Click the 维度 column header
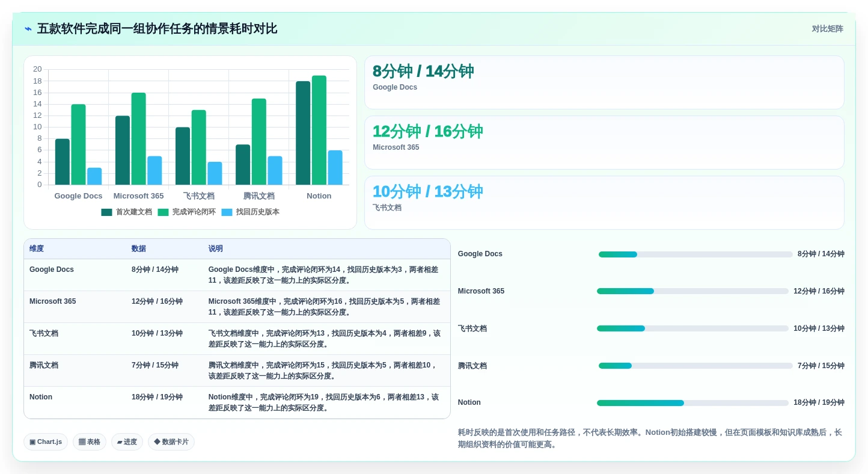 coord(37,249)
